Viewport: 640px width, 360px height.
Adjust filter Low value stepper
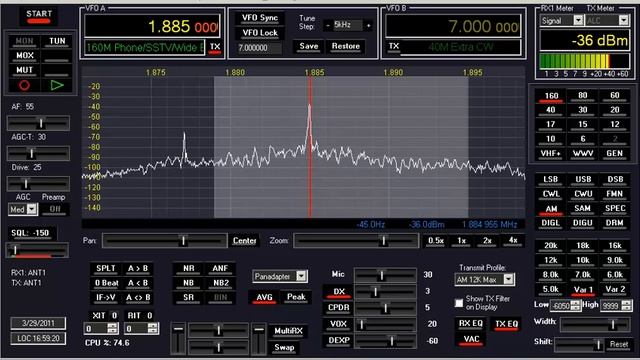coord(575,305)
